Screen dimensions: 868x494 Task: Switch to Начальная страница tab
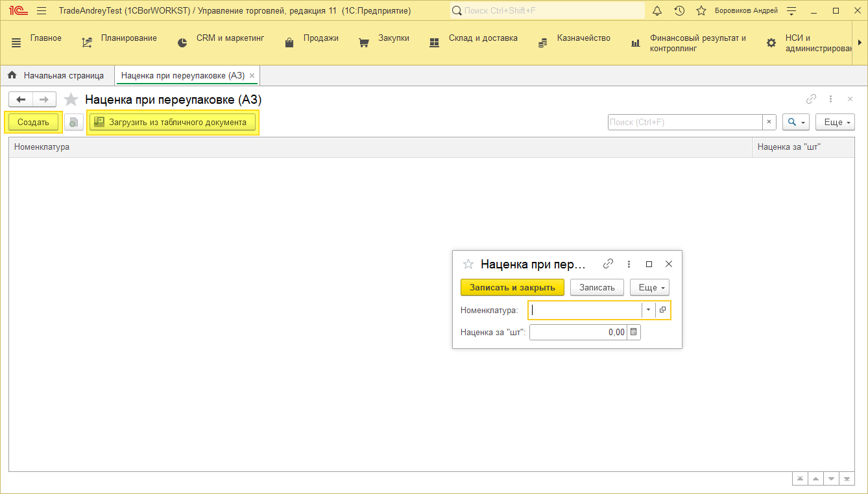(x=56, y=76)
